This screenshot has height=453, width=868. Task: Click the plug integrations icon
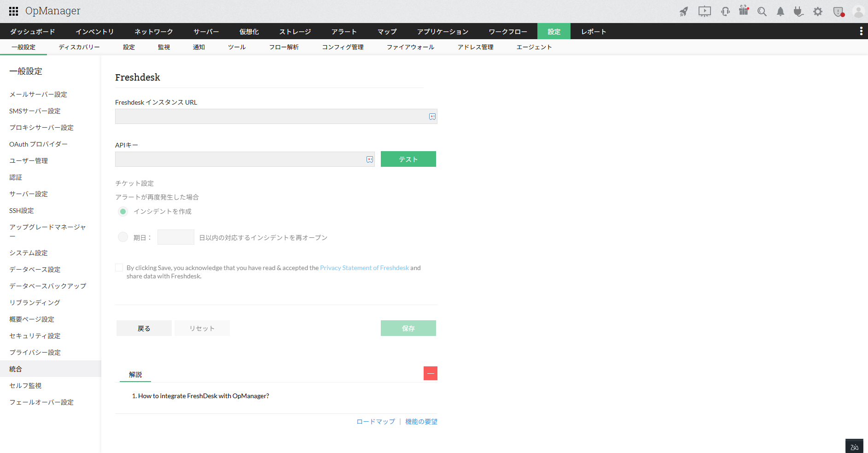(799, 12)
